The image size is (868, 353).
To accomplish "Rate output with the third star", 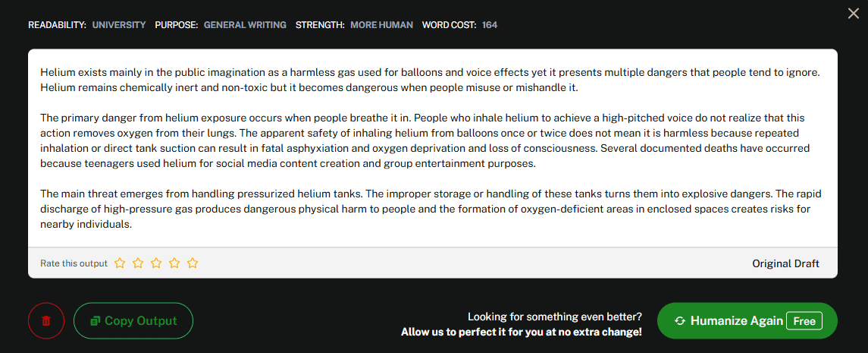I will click(156, 263).
